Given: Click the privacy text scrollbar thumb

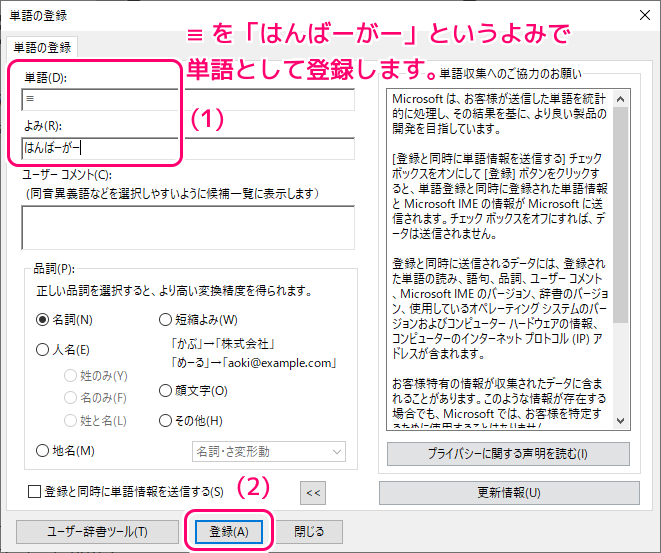Looking at the screenshot, I should click(621, 215).
